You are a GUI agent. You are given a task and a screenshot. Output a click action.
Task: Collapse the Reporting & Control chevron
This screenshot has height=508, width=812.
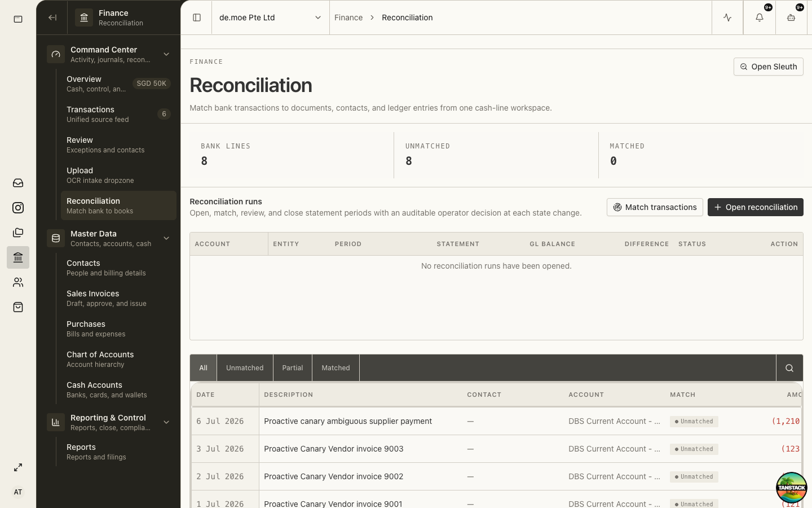166,422
